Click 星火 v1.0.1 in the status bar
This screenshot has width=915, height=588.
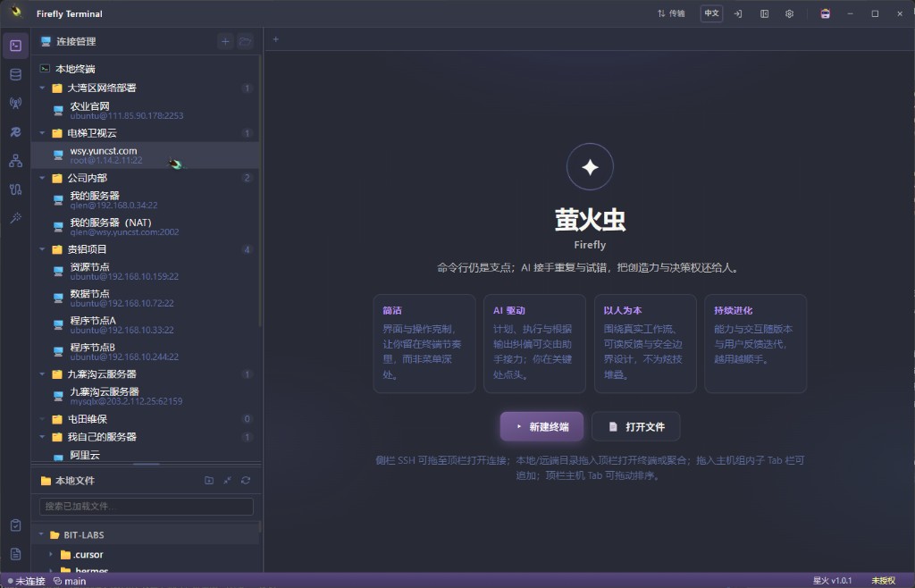pos(833,581)
